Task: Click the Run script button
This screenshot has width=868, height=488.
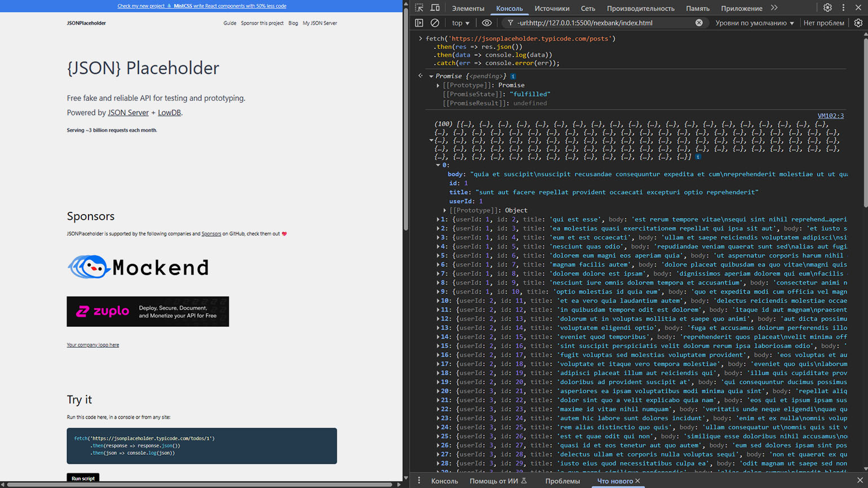Action: pyautogui.click(x=83, y=478)
